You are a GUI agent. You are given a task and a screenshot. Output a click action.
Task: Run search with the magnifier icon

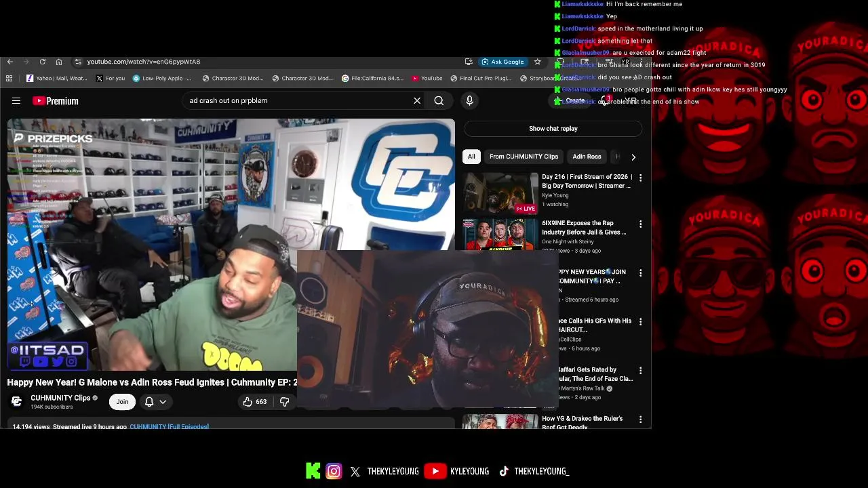(439, 101)
